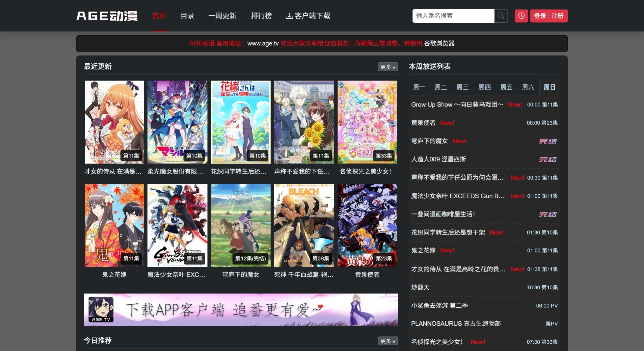This screenshot has width=644, height=351.
Task: Click the 鬼之花嫁 title under its poster
Action: [114, 274]
